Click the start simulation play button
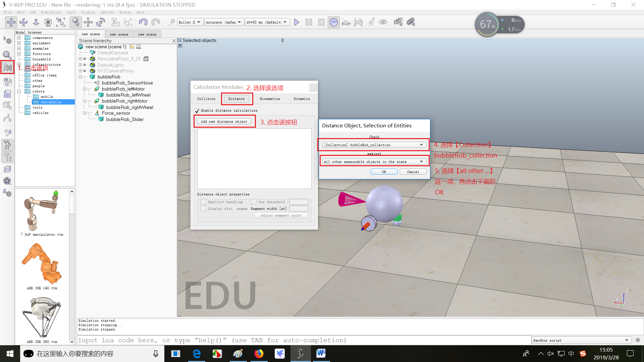 tap(297, 22)
